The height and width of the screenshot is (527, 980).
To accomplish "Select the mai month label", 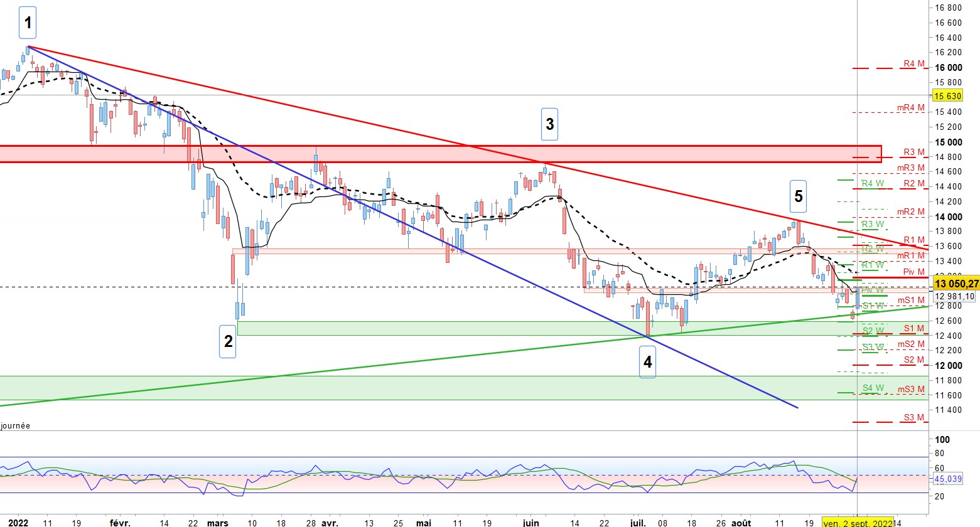I will pos(424,523).
